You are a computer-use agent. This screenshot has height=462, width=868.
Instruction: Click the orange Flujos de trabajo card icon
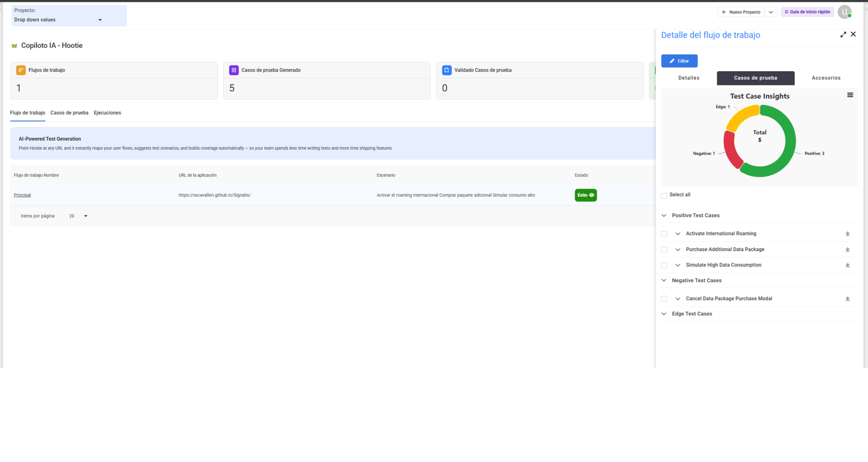(x=21, y=70)
